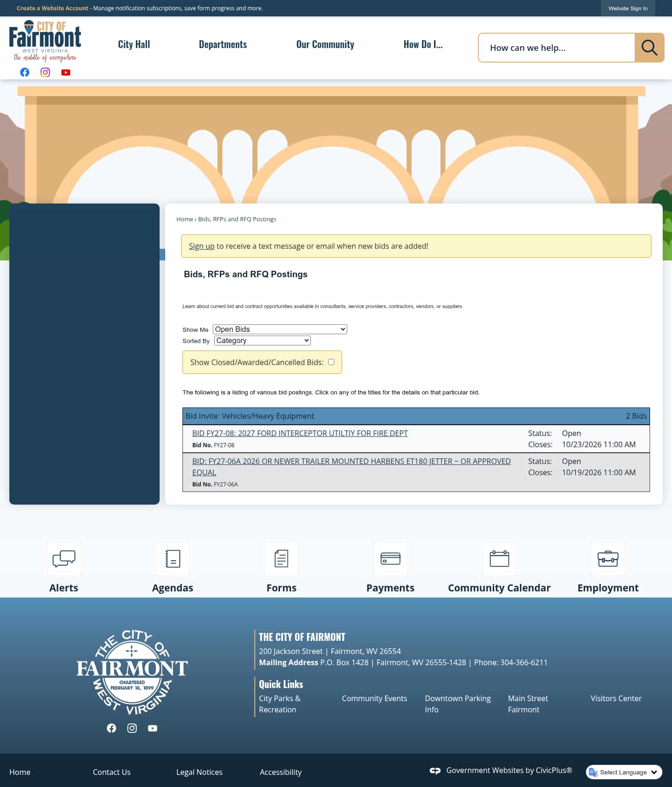Click the Website Sign In button
672x787 pixels.
628,8
